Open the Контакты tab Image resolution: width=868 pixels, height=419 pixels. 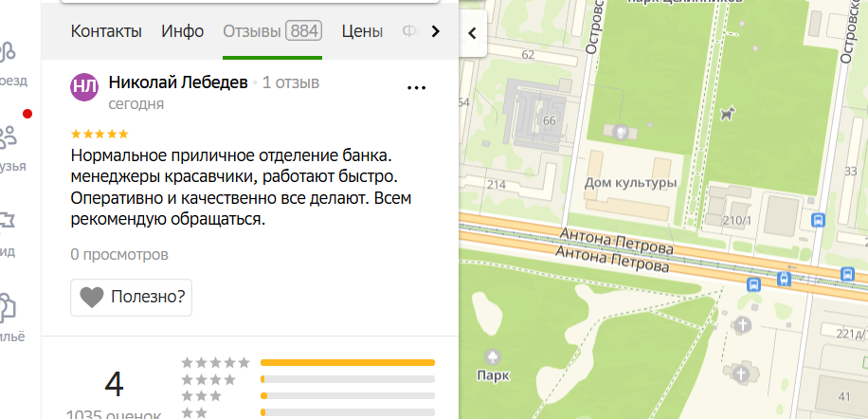[x=106, y=31]
